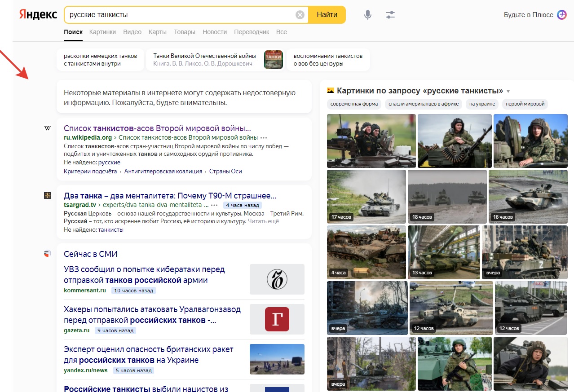Follow the Страны Оси sitelink
The height and width of the screenshot is (392, 574).
tap(225, 171)
